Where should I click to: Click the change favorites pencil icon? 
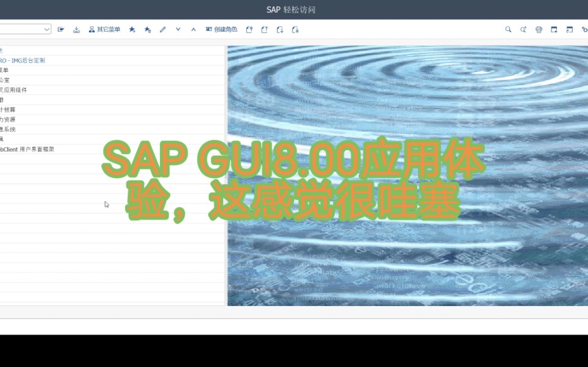tap(163, 29)
